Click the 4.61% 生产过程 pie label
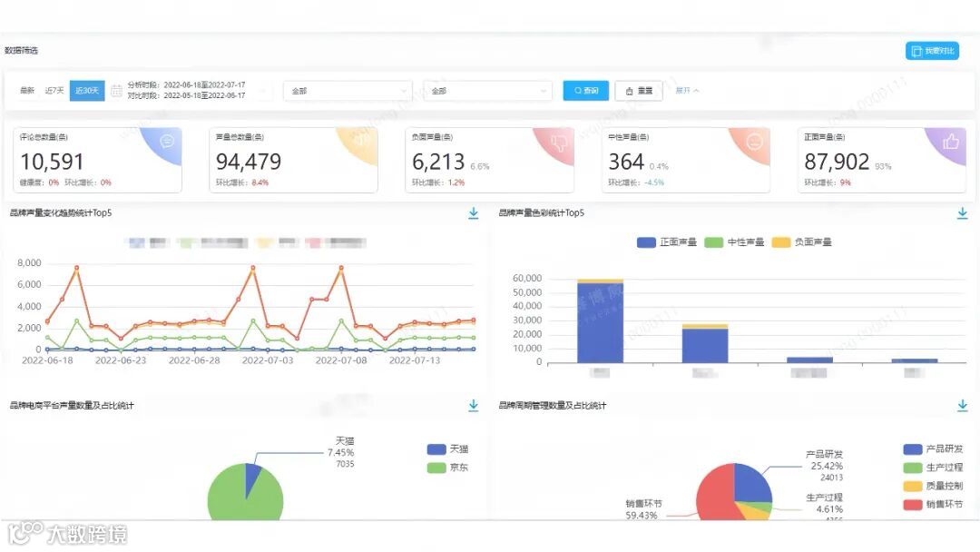980x552 pixels. [829, 508]
